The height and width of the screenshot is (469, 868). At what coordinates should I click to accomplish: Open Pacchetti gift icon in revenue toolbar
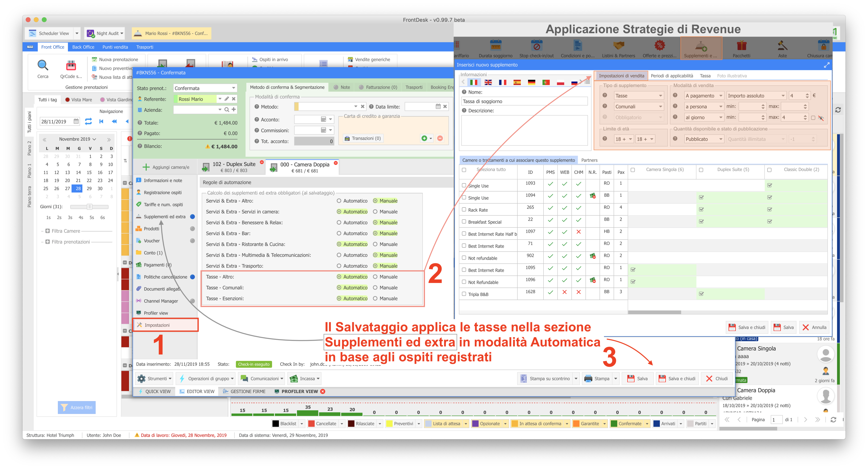coord(741,45)
